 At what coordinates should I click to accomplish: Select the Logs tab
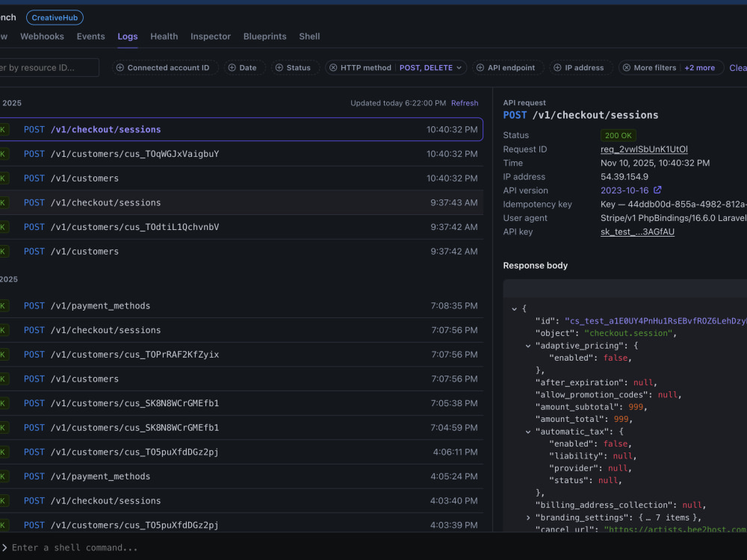point(128,36)
